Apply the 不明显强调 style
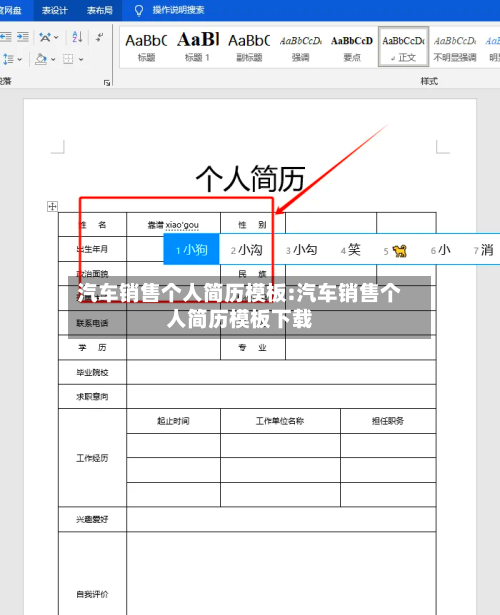The image size is (500, 615). 455,47
